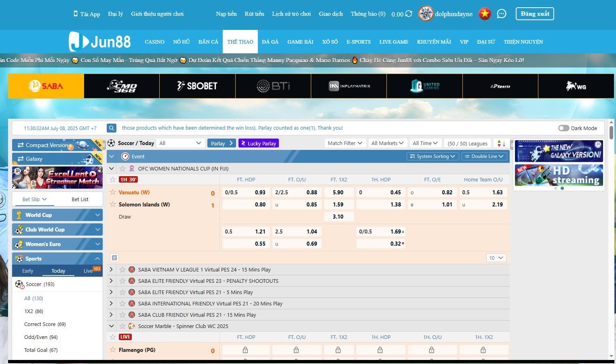Click the Jun88 logo
Screen dimensions: 616x364
point(100,41)
